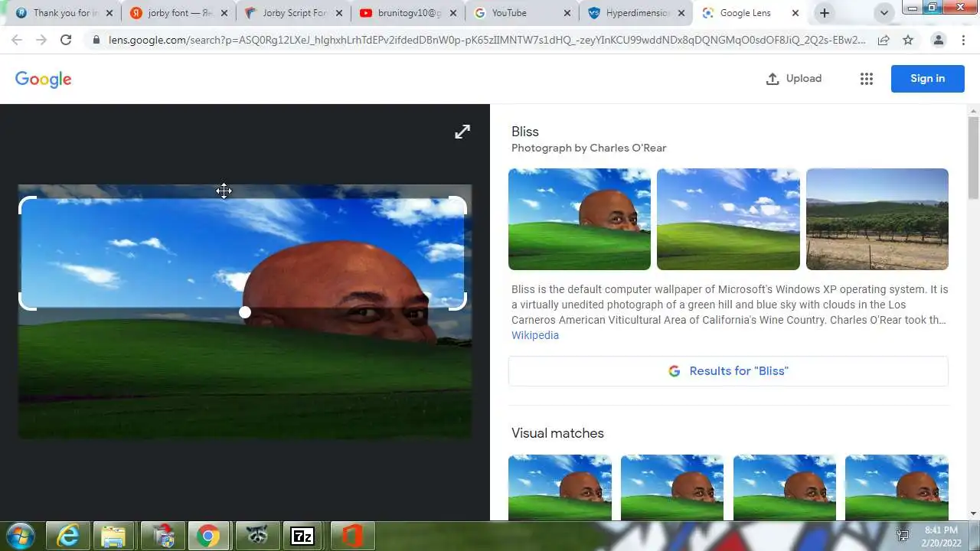The image size is (980, 551).
Task: Switch to the brunitogv10 YouTube tab
Action: (x=407, y=13)
